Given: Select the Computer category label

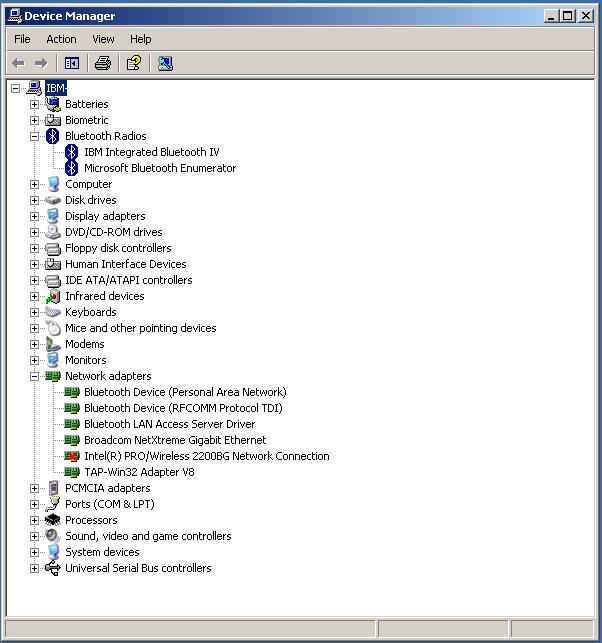Looking at the screenshot, I should pyautogui.click(x=89, y=184).
